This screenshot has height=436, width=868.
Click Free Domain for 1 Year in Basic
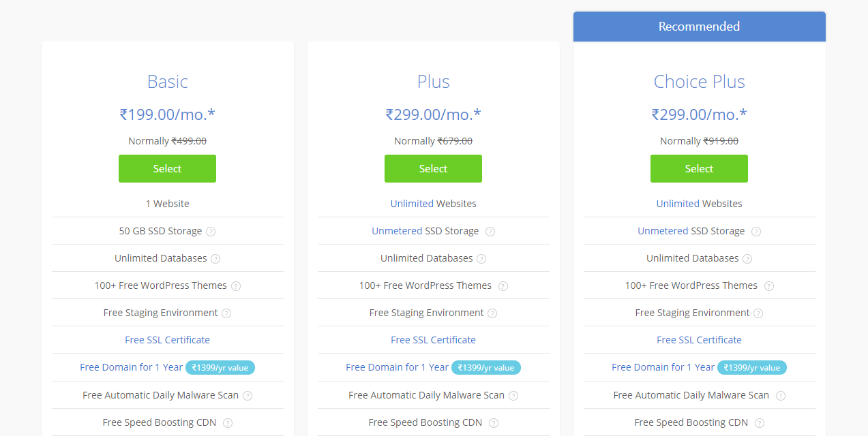[131, 367]
